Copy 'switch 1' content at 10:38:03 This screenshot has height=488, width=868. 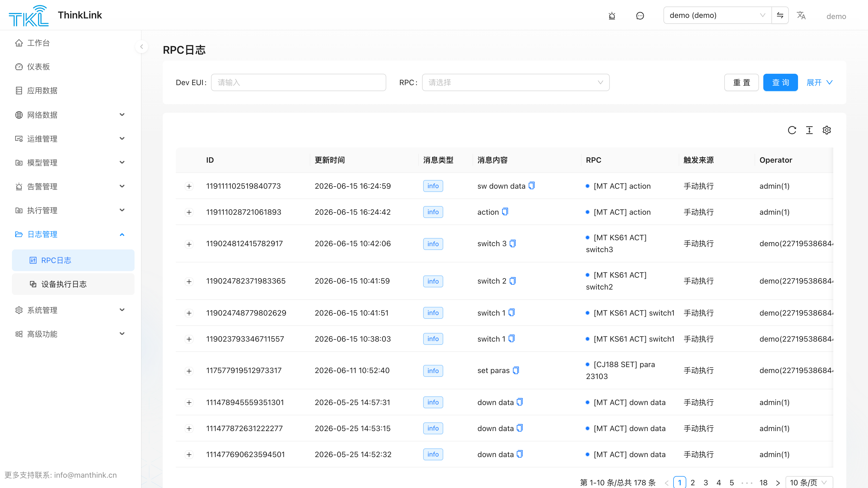(512, 338)
